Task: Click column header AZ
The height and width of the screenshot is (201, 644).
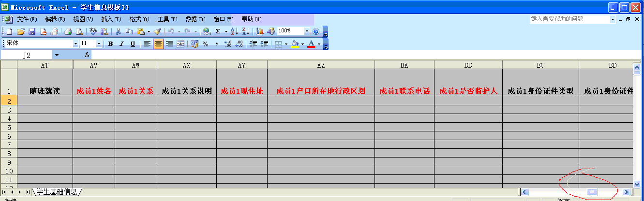Action: point(321,65)
